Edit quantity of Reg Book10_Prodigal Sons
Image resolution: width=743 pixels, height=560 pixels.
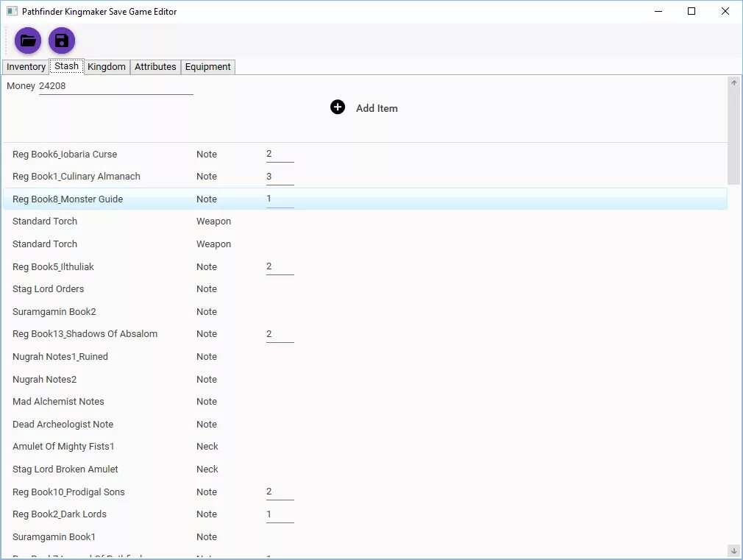click(280, 492)
